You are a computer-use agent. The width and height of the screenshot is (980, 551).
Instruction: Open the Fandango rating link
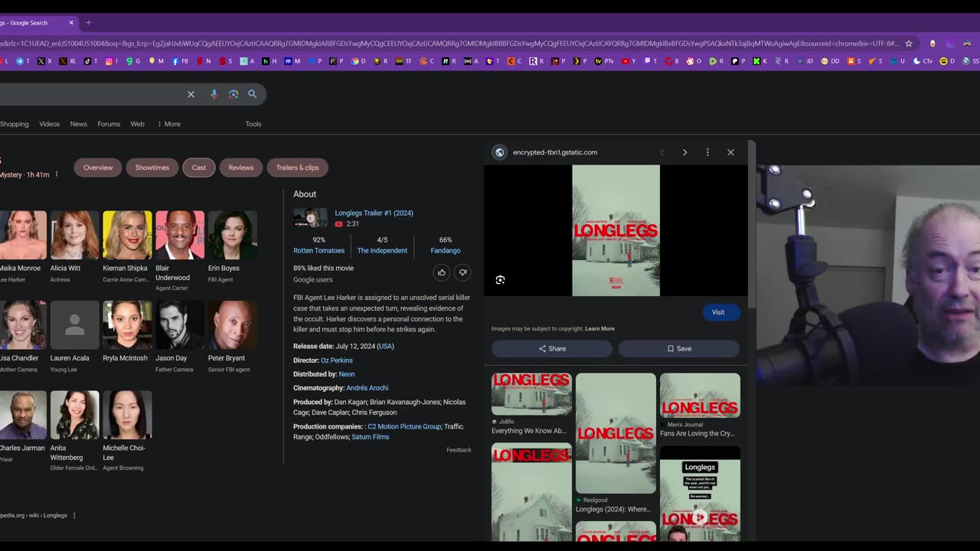tap(446, 251)
